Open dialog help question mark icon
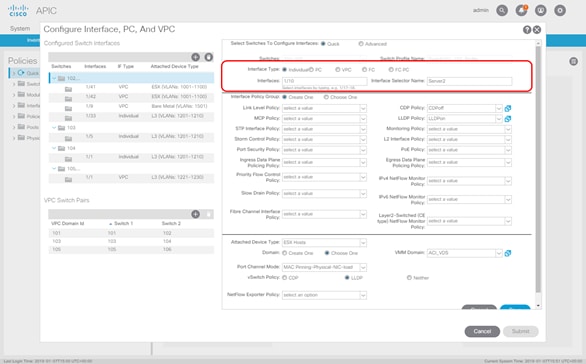 coord(527,30)
